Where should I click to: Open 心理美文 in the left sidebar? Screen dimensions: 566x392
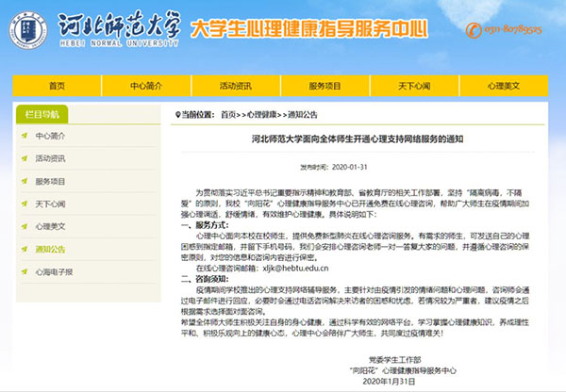click(x=50, y=226)
